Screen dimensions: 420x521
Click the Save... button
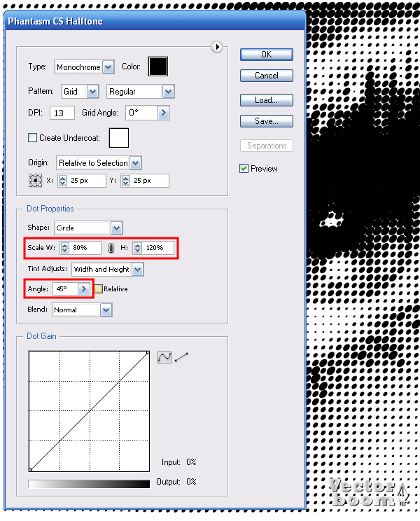click(x=267, y=121)
